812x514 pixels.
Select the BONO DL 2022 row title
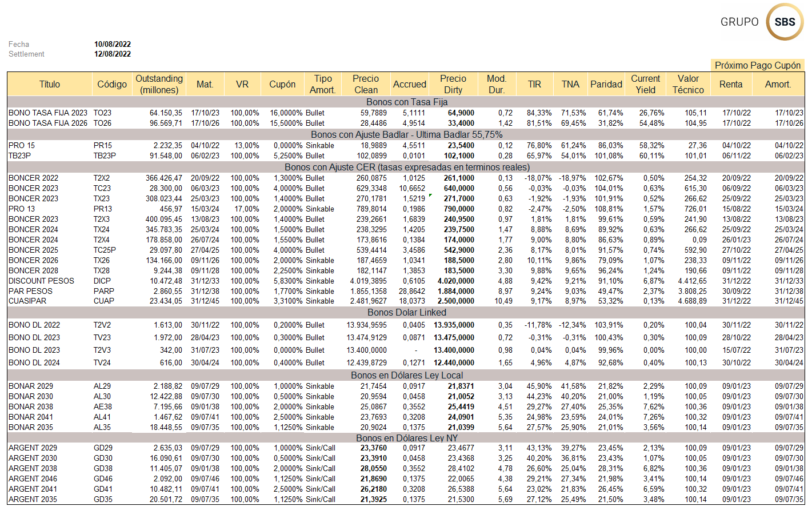[34, 325]
